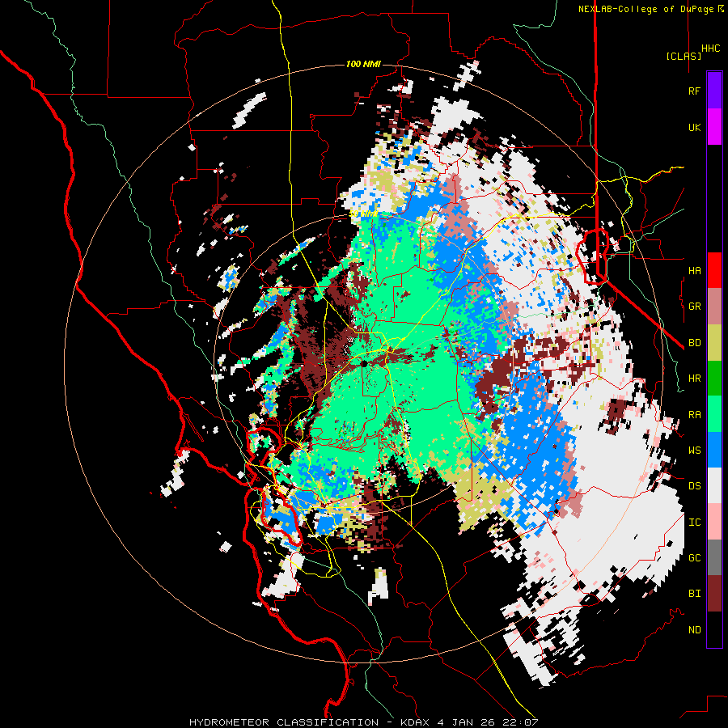Click the light pink IC ice crystals swatch
The width and height of the screenshot is (728, 728).
pyautogui.click(x=714, y=523)
